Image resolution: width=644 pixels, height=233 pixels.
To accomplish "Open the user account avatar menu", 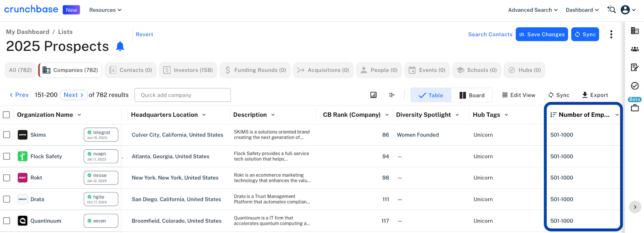I will click(628, 10).
